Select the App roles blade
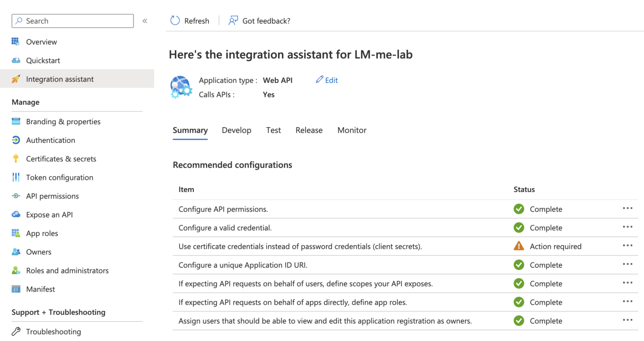644x341 pixels. pyautogui.click(x=42, y=233)
